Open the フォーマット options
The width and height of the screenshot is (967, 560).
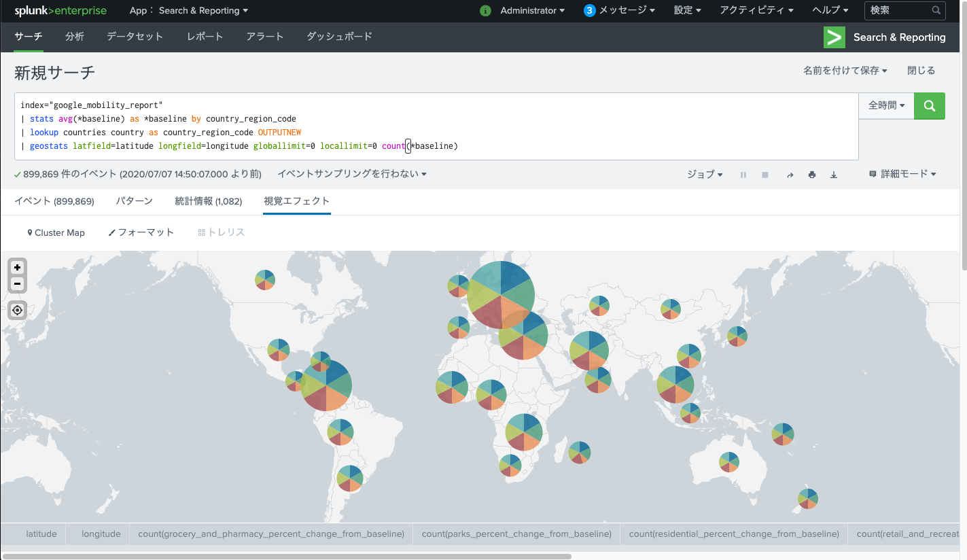[141, 232]
